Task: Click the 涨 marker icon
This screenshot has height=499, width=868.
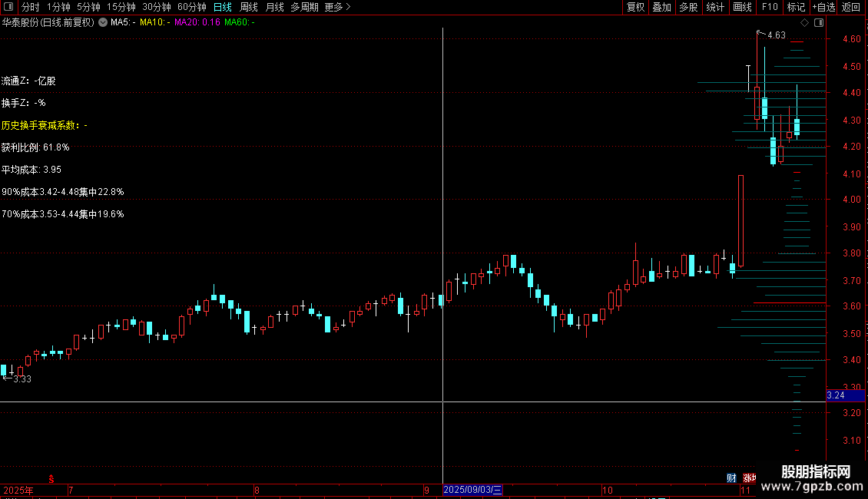Action: tap(749, 478)
